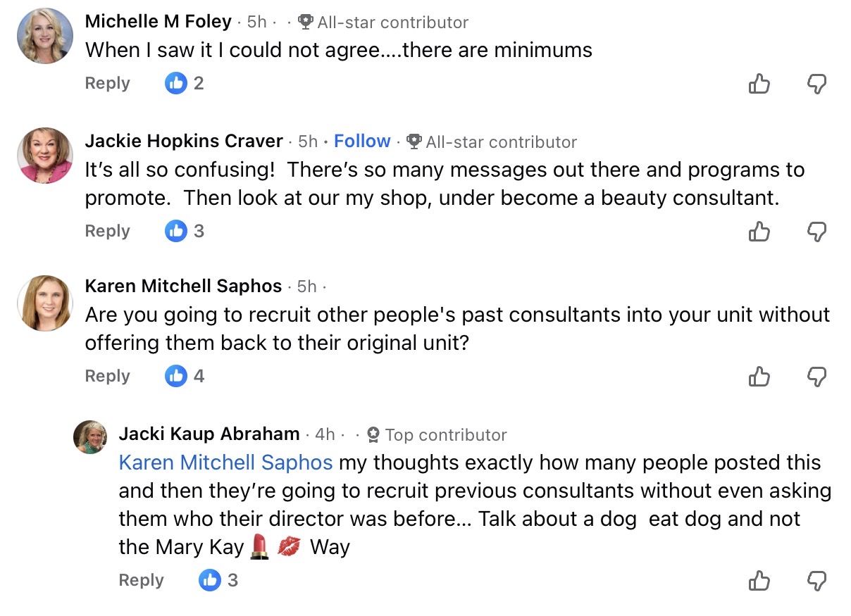Reply to Karen Mitchell Saphos's comment
Screen dimensions: 851x616
pyautogui.click(x=107, y=376)
